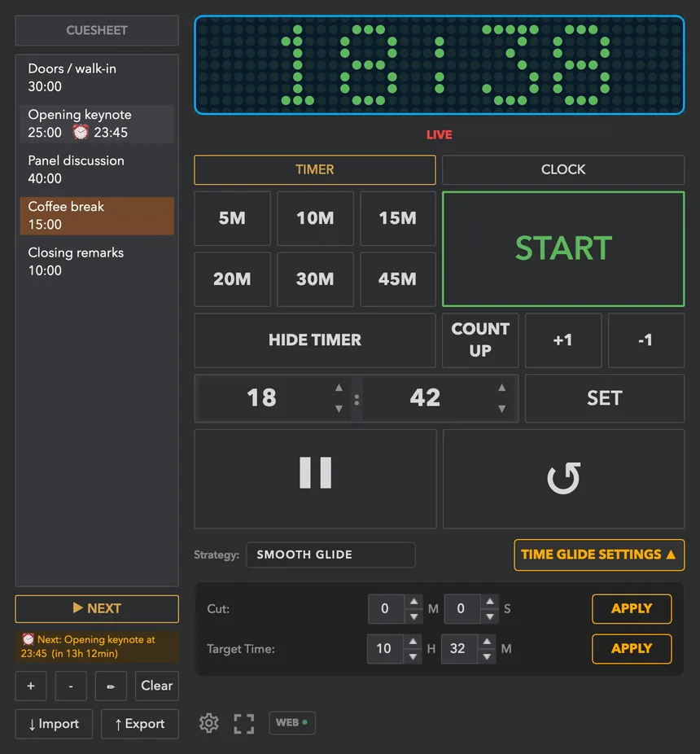
Task: Apply the Cut setting
Action: click(632, 609)
